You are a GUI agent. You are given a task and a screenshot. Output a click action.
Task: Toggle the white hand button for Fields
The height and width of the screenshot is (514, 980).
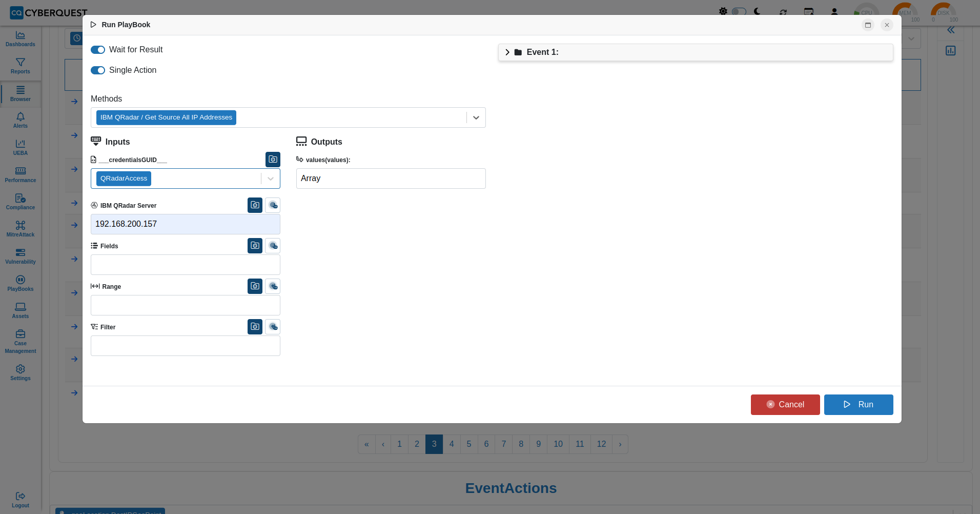[x=273, y=246]
